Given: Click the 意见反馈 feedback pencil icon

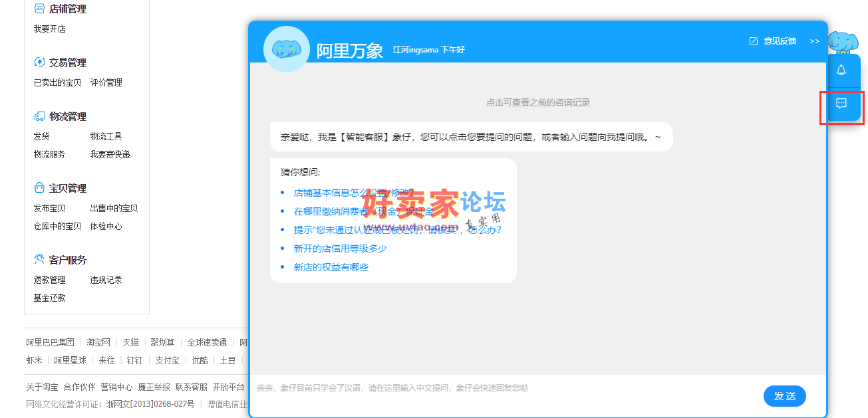Looking at the screenshot, I should point(752,41).
